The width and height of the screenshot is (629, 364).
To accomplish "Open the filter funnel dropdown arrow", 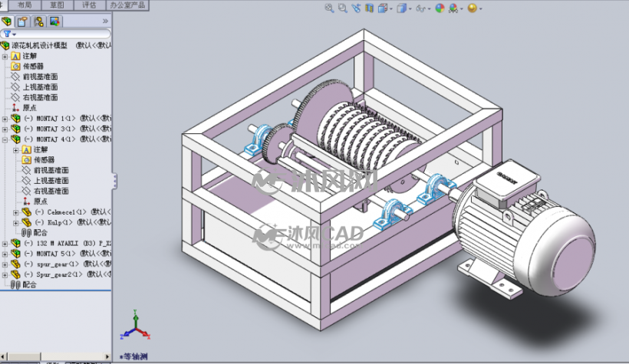I will [x=14, y=35].
